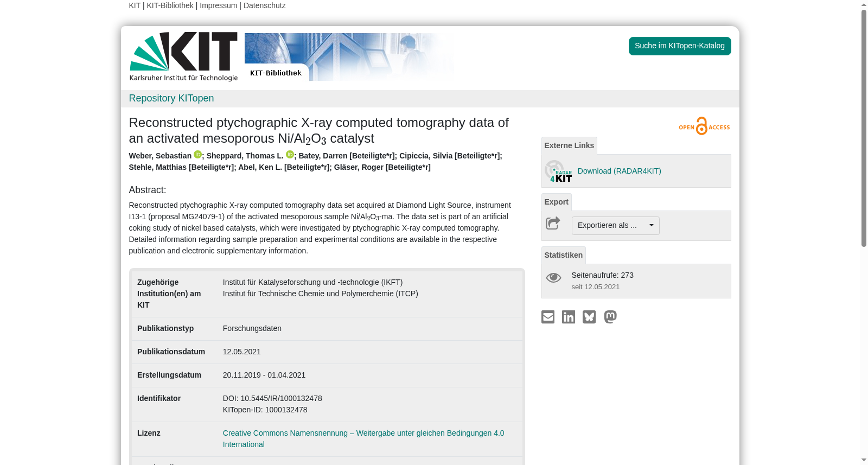Click the seit 12.05.2021 text
Image resolution: width=868 pixels, height=465 pixels.
[596, 287]
